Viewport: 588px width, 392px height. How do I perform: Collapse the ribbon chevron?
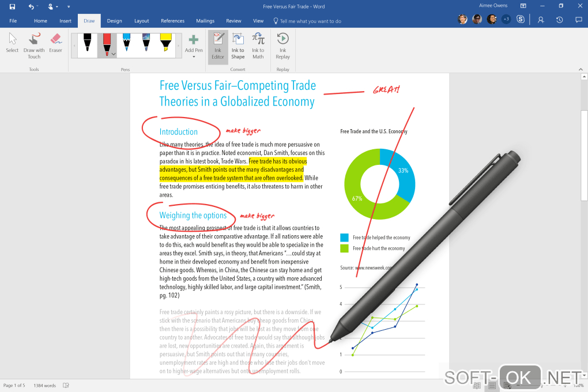(x=581, y=69)
